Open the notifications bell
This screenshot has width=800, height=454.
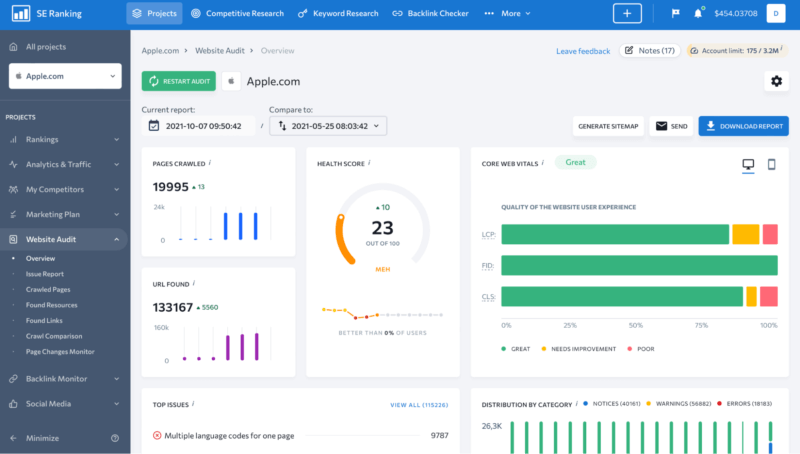pyautogui.click(x=698, y=14)
